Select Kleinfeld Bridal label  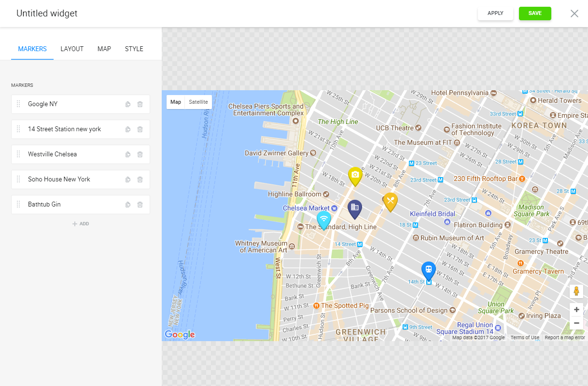(x=433, y=213)
